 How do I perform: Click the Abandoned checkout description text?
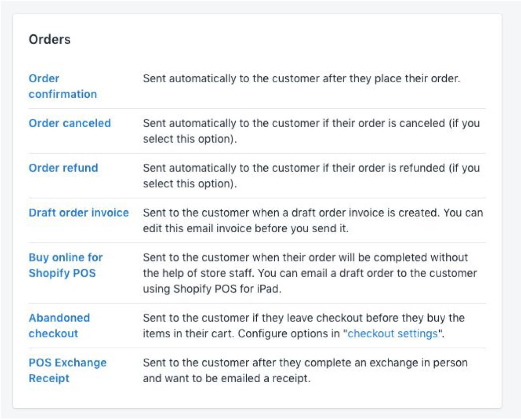pyautogui.click(x=303, y=318)
